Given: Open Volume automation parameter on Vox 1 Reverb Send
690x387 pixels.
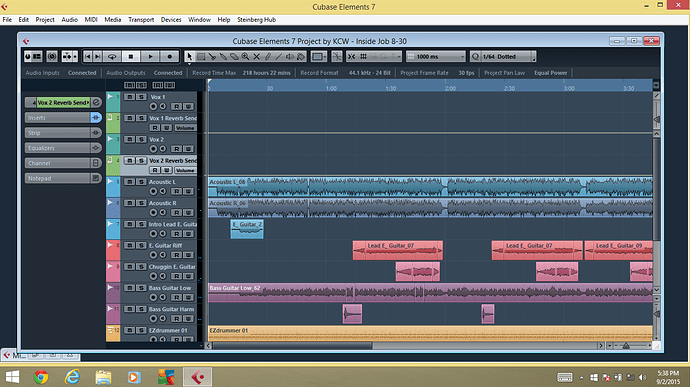Looking at the screenshot, I should (185, 128).
